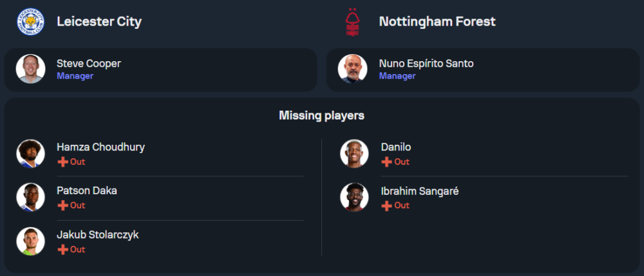Click the injury cross icon under Ibrahim Sangaré
This screenshot has width=644, height=276.
pyautogui.click(x=386, y=206)
